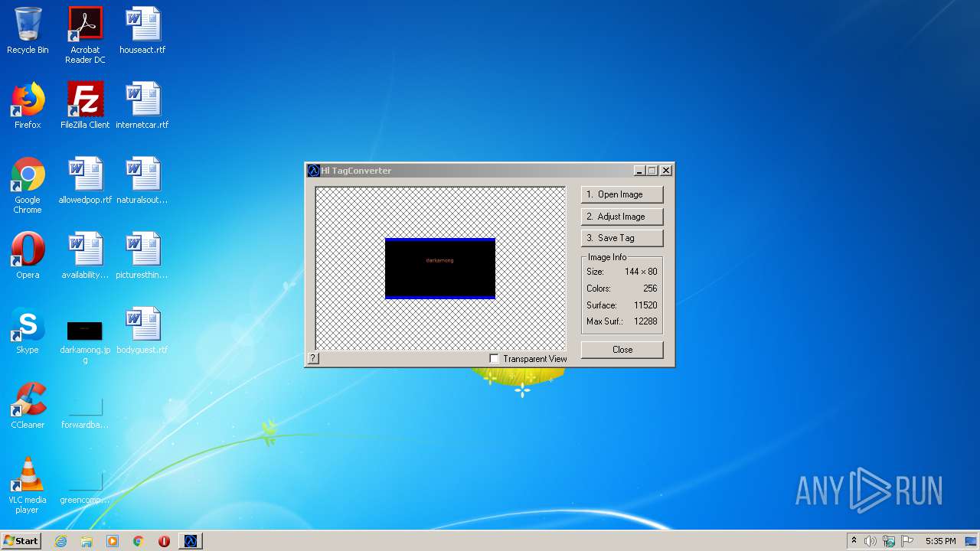This screenshot has height=551, width=980.
Task: Click the 5:35 PM clock
Action: (940, 541)
